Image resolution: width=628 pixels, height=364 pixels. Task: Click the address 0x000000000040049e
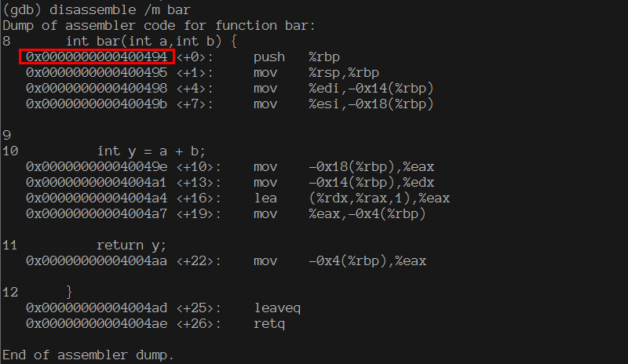tap(97, 166)
